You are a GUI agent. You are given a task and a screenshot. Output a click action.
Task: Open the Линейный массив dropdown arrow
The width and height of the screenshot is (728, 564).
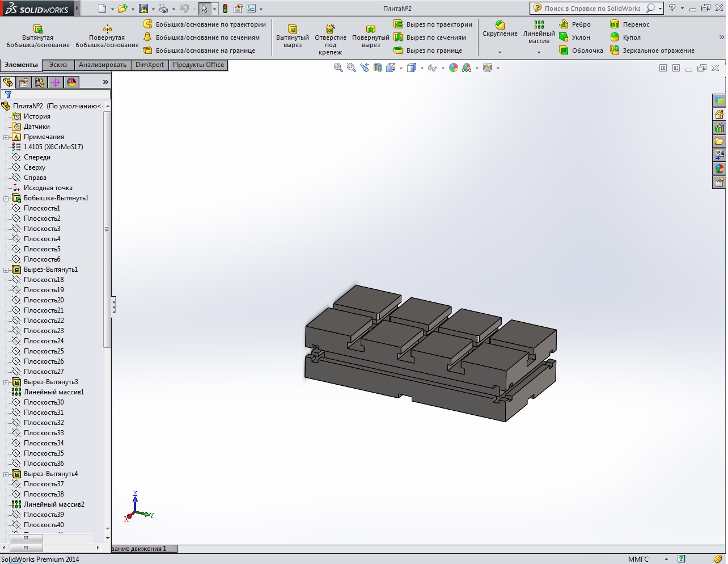[539, 52]
